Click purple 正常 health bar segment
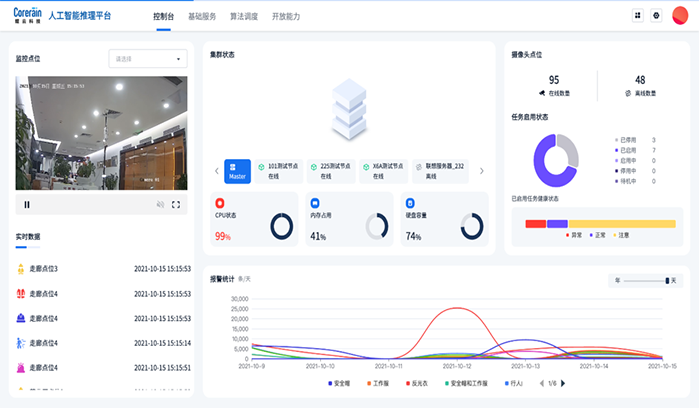 click(557, 224)
